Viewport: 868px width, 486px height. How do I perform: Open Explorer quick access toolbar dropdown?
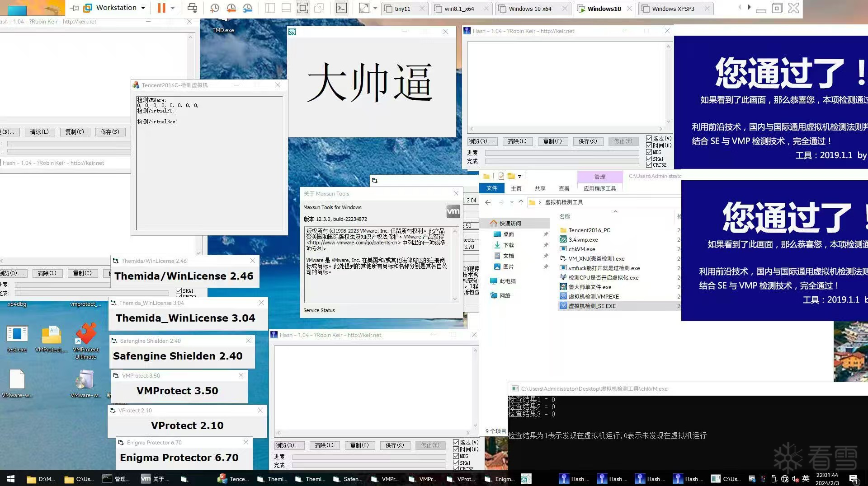pos(520,176)
